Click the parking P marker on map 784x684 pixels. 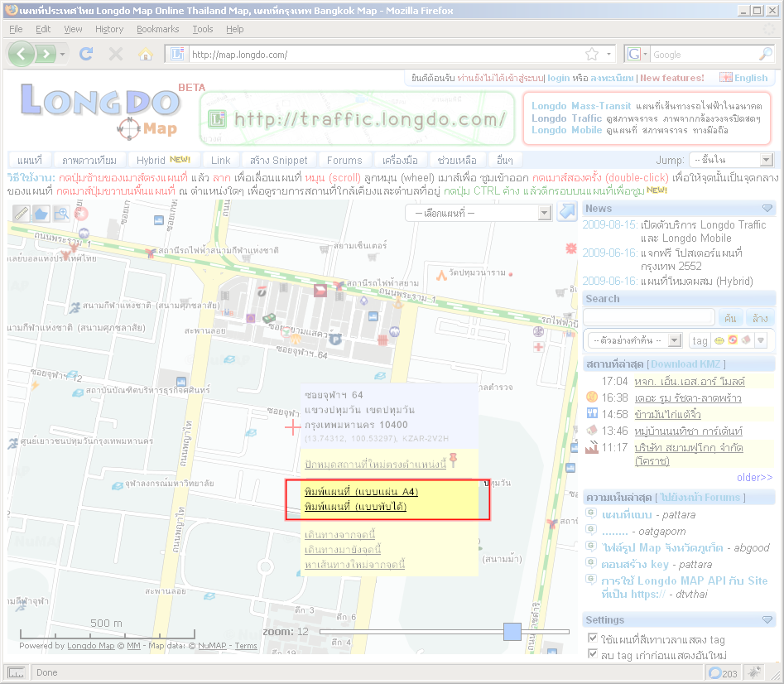335,340
